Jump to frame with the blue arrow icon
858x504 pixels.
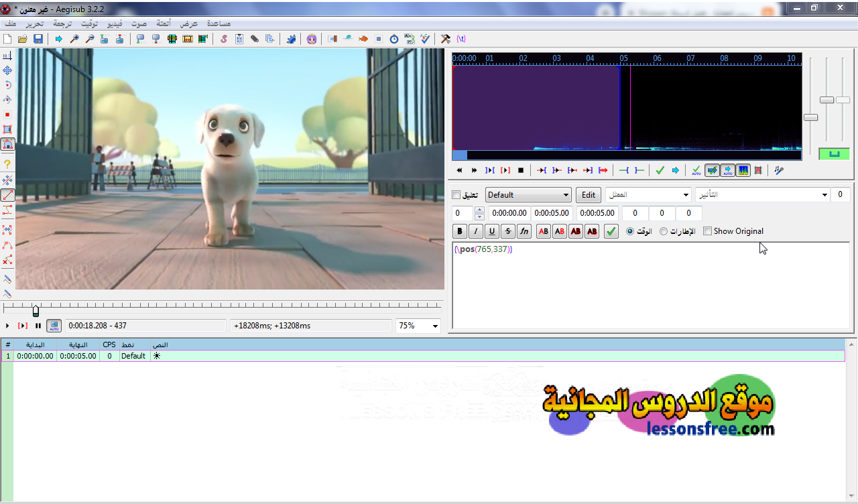point(59,39)
